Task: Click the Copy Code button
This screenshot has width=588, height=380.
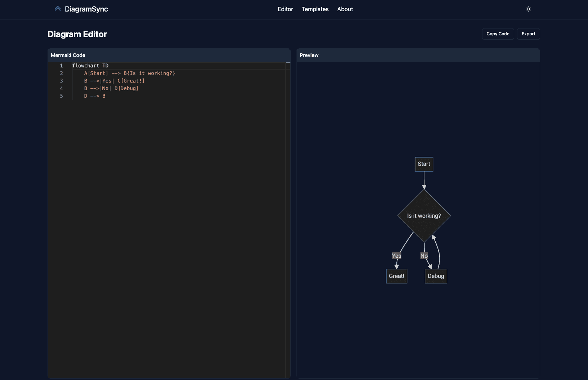Action: pos(498,34)
